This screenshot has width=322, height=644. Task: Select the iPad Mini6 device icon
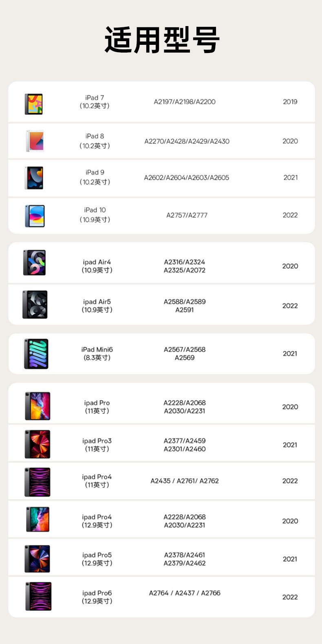(x=36, y=354)
